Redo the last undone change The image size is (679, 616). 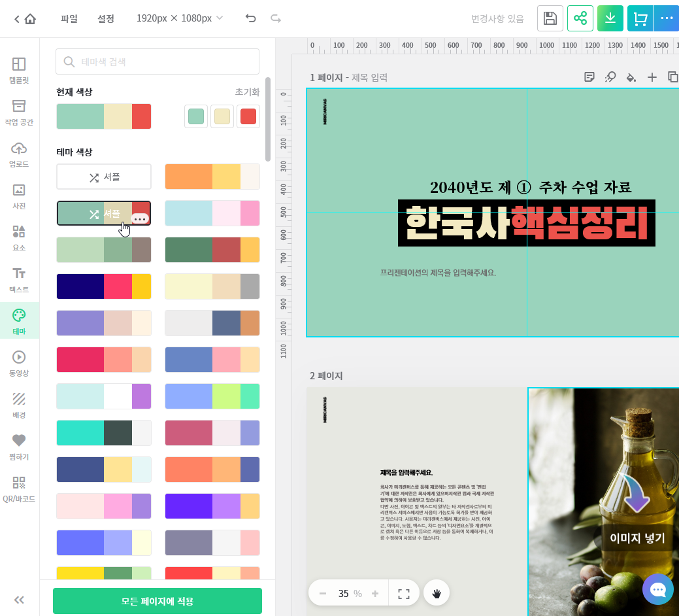click(275, 18)
